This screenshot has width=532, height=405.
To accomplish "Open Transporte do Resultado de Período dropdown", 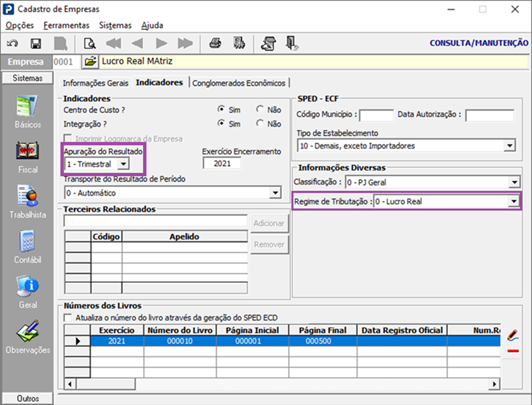I will pyautogui.click(x=275, y=193).
